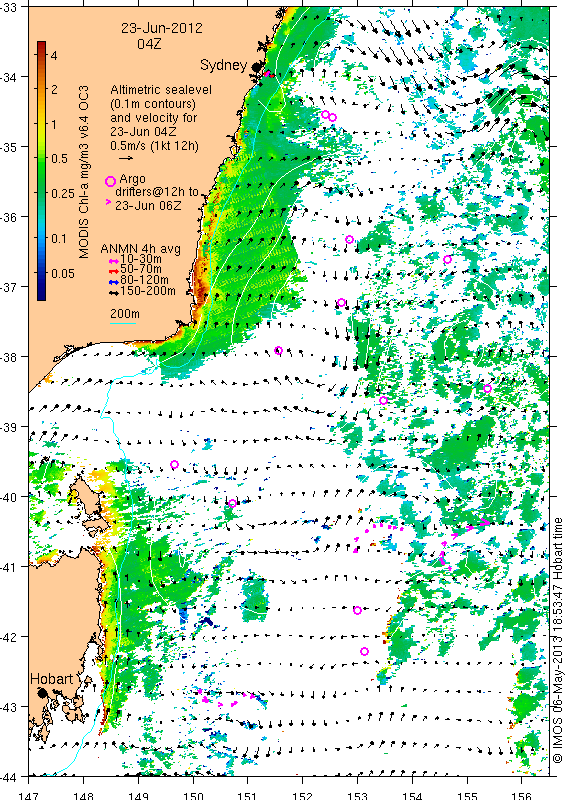Screen dimensions: 570x800
Task: Click the magenta Argo circle in the legend
Action: [110, 181]
